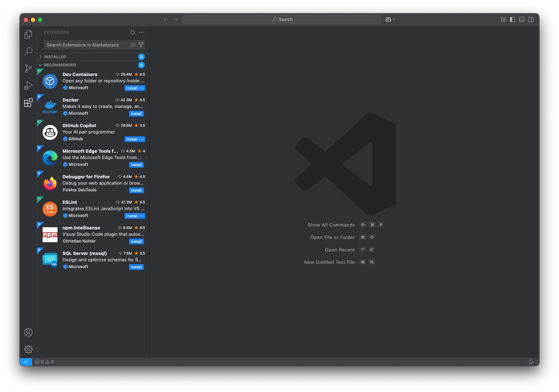Refresh the extensions list
The image size is (559, 392).
point(133,32)
